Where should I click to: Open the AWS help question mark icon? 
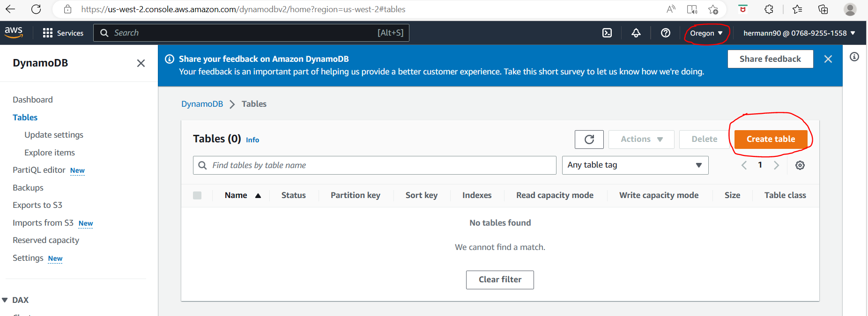click(x=666, y=33)
